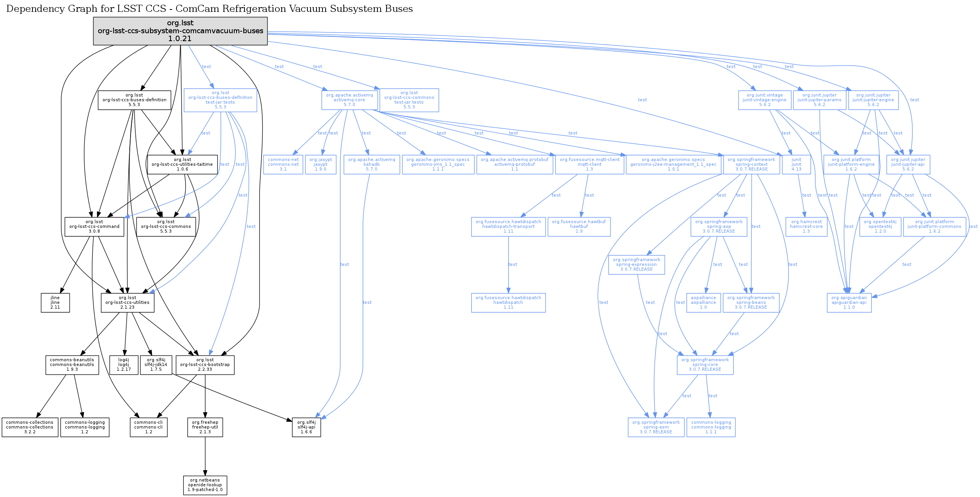Click the junit-vintage-engine 5.6.2 node
Image resolution: width=980 pixels, height=497 pixels.
coord(764,100)
